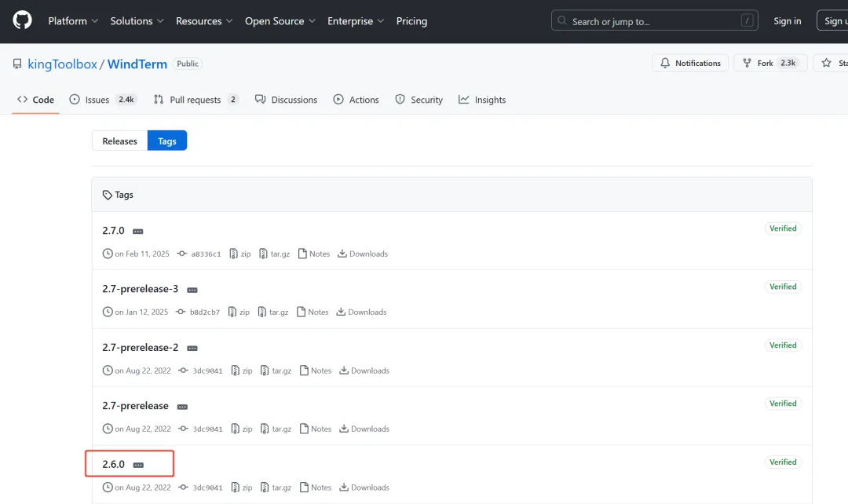Download zip for 2.7-prerelease-3
The height and width of the screenshot is (504, 848).
tap(239, 312)
